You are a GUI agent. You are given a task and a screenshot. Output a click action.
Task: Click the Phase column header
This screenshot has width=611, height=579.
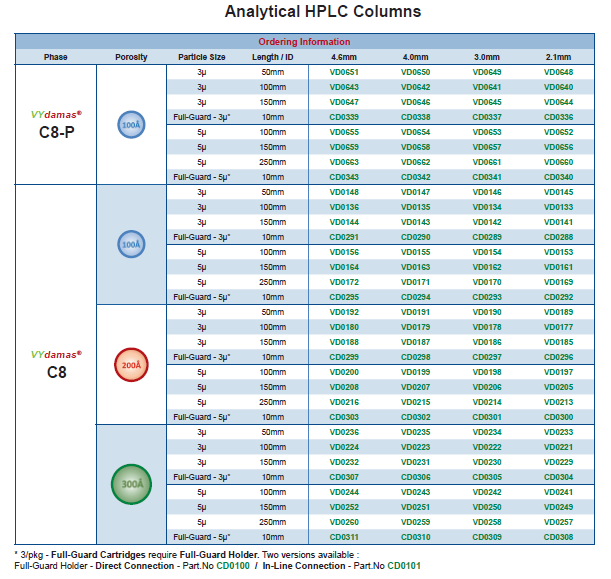tap(55, 57)
